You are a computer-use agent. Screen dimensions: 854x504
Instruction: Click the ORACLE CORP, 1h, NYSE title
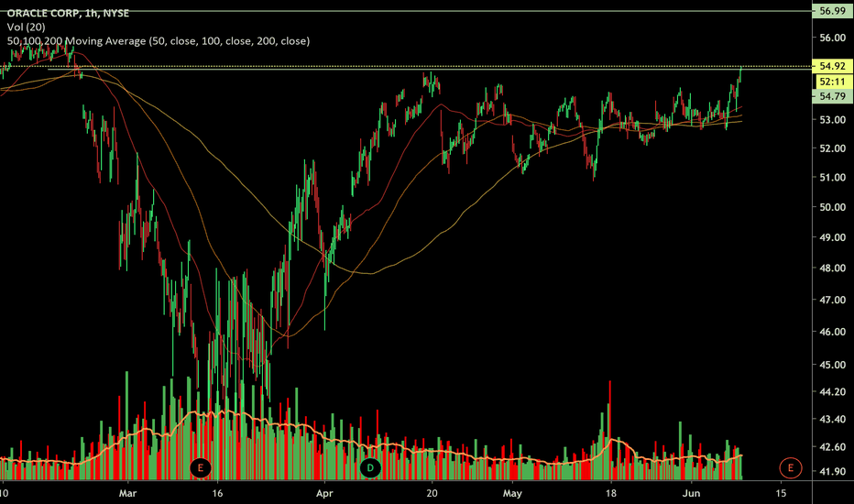coord(68,13)
